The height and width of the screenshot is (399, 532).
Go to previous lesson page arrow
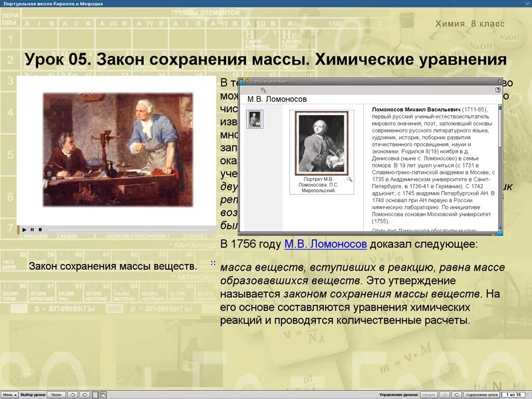tap(445, 394)
